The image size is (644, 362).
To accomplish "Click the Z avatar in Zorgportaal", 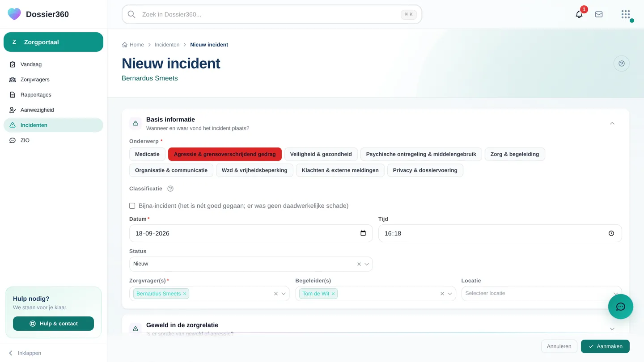I will (14, 42).
